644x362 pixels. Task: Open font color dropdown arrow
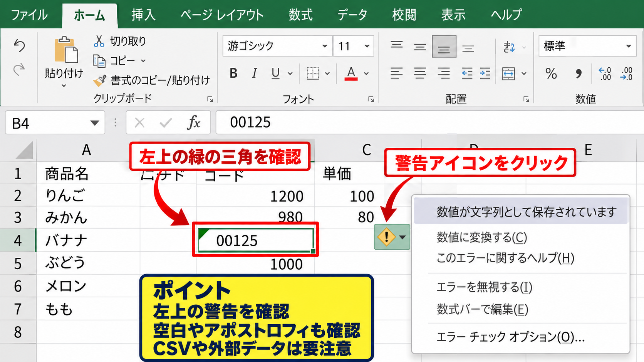[366, 73]
